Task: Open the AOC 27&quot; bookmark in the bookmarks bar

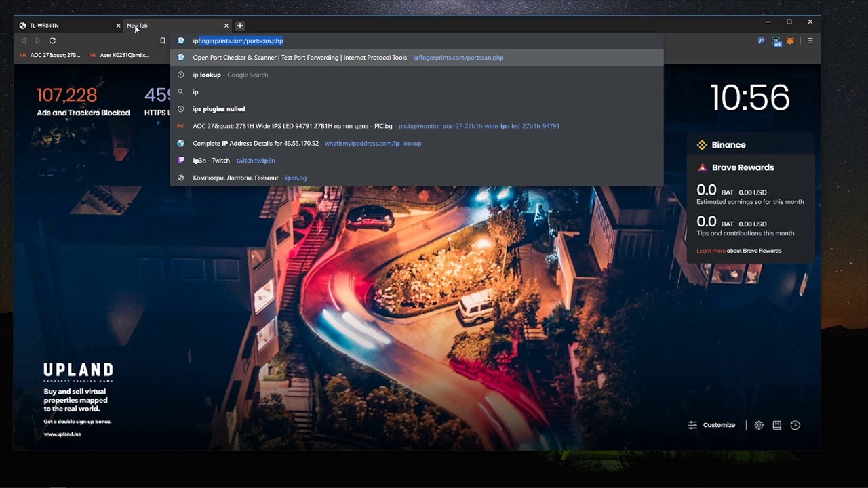Action: [x=51, y=55]
